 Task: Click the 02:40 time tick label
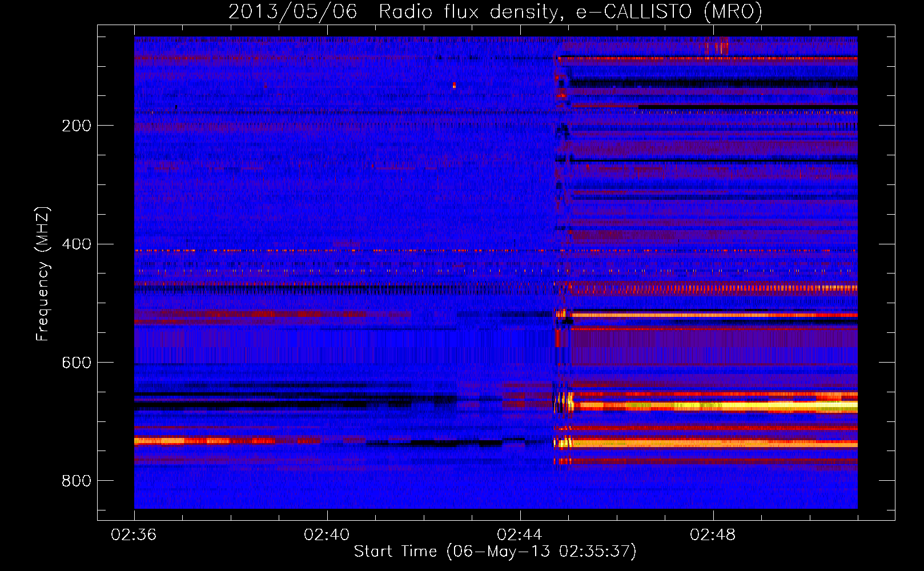pyautogui.click(x=327, y=535)
